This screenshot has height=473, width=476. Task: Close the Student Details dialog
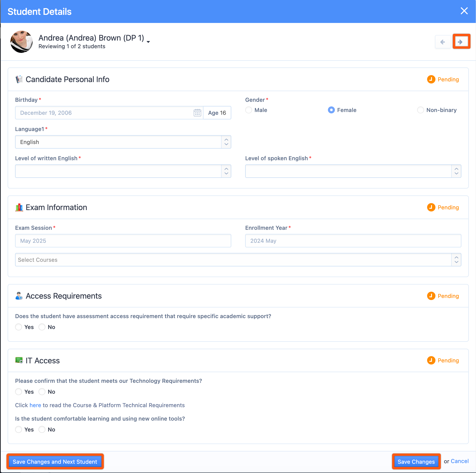pos(464,11)
